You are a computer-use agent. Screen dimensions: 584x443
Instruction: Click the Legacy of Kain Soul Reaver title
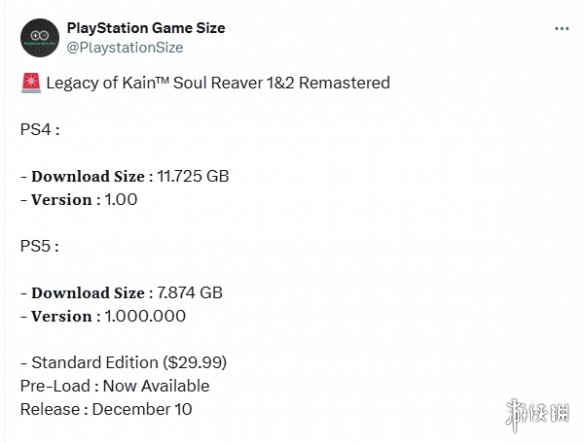click(x=218, y=83)
